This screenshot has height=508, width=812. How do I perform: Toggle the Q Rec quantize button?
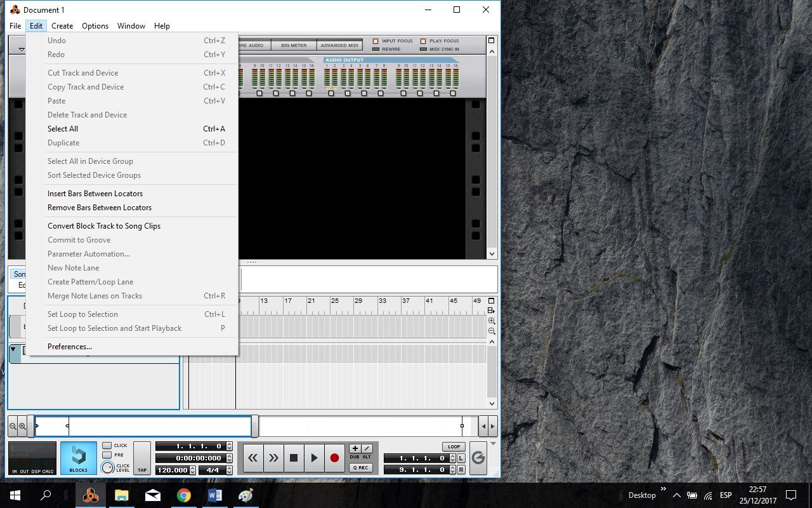click(360, 468)
